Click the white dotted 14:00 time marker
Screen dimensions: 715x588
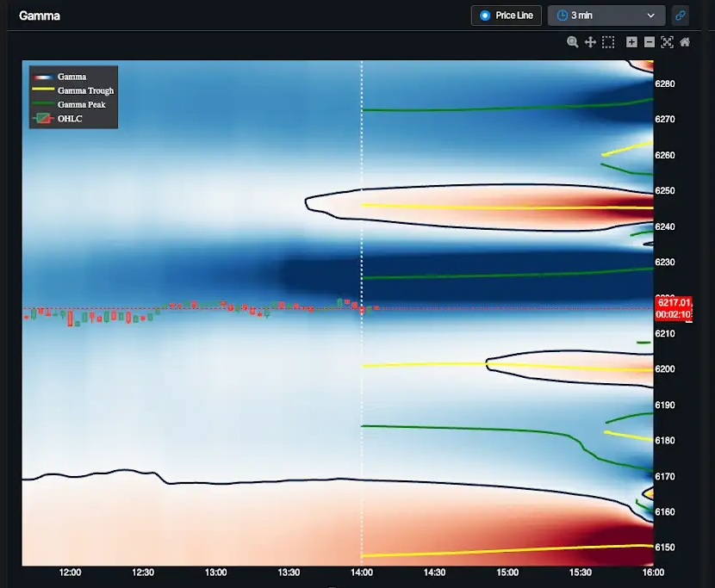coord(362,313)
